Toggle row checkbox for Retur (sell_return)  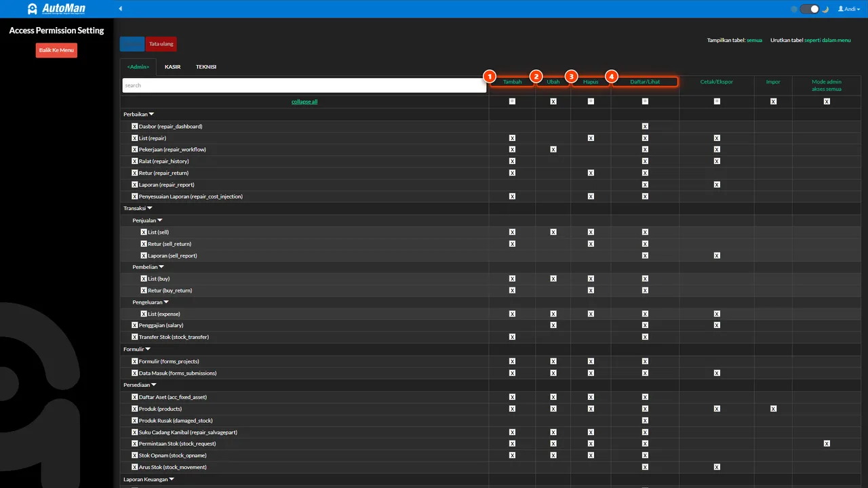tap(144, 244)
